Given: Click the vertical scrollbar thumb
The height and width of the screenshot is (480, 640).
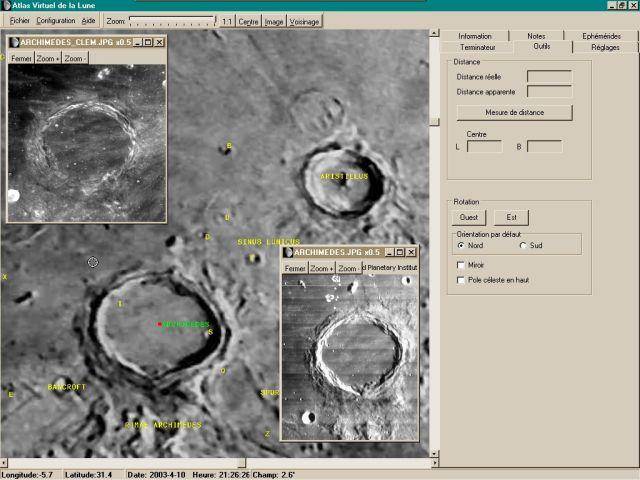Looking at the screenshot, I should [434, 122].
